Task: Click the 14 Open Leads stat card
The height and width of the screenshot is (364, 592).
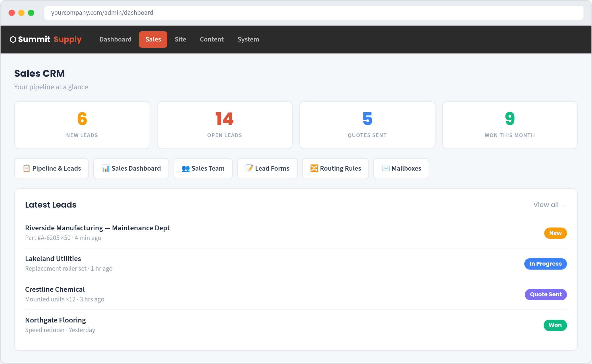Action: pyautogui.click(x=225, y=125)
